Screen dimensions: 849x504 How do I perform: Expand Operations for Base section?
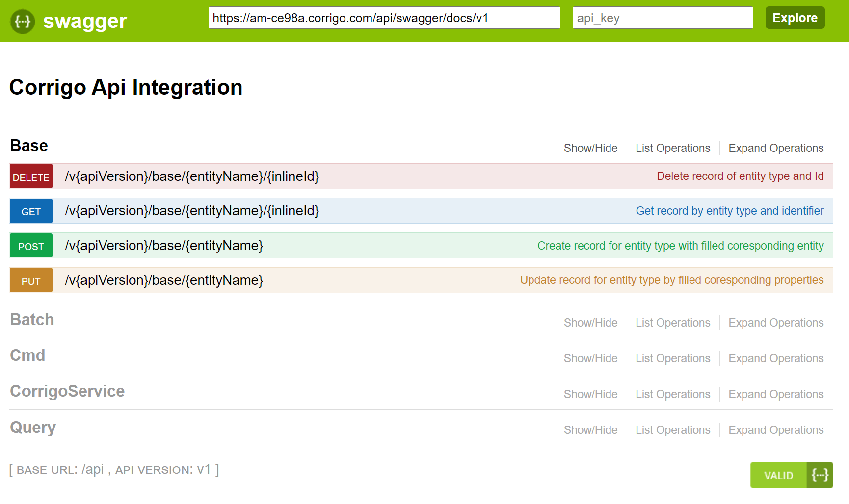776,148
